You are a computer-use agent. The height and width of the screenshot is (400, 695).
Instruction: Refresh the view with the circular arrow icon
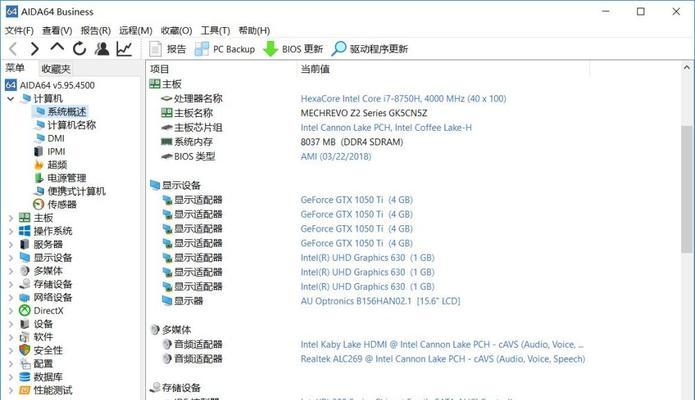79,48
